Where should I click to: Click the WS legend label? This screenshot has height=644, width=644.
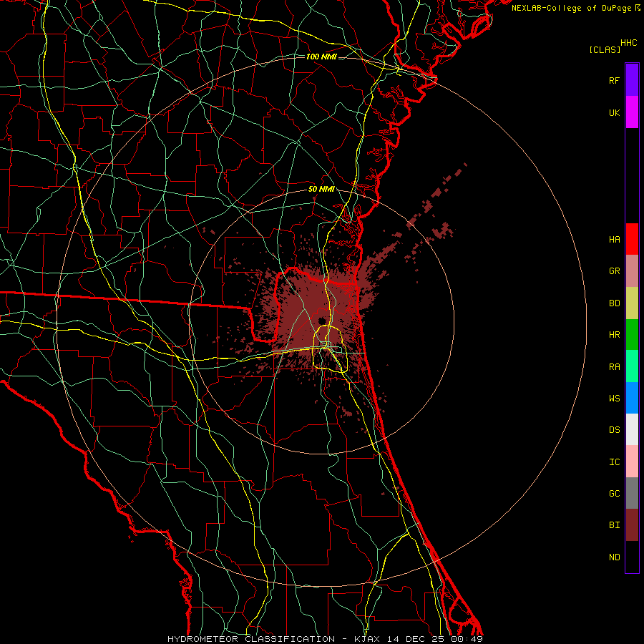point(614,399)
